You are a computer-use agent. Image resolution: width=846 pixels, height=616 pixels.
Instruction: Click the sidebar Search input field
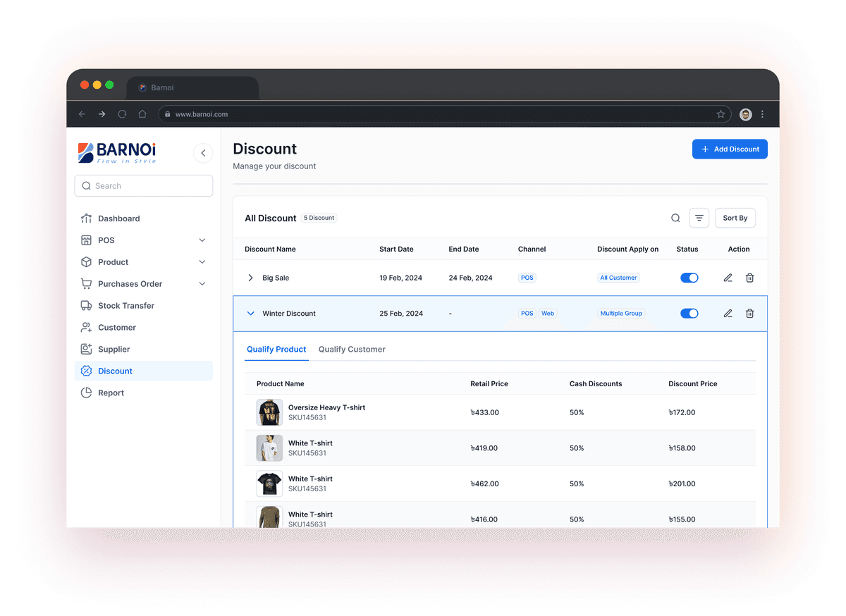click(144, 186)
